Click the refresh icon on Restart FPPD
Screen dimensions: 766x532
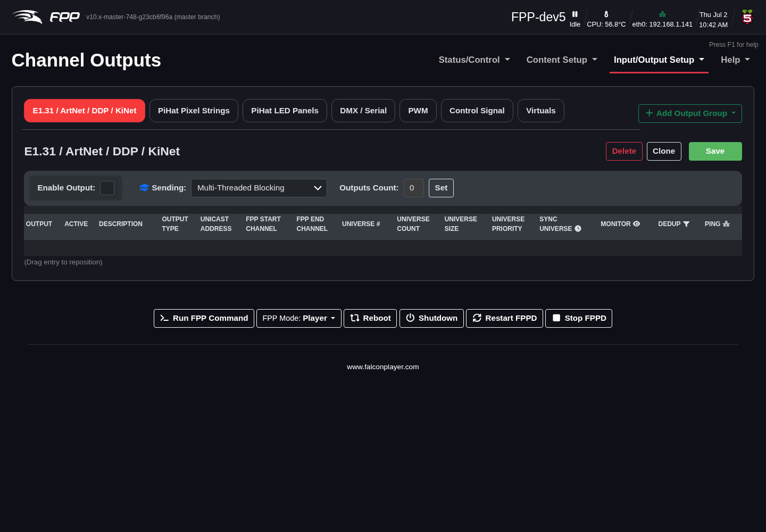(477, 318)
